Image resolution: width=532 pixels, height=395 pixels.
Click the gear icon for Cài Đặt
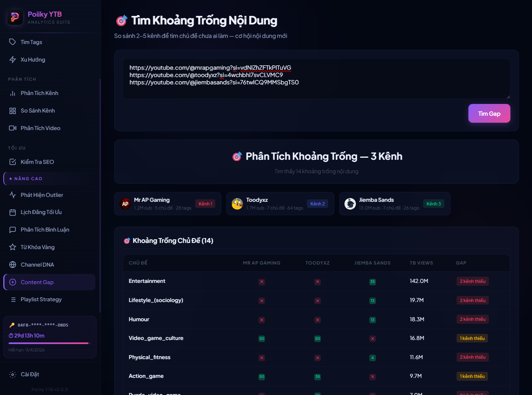tap(13, 374)
